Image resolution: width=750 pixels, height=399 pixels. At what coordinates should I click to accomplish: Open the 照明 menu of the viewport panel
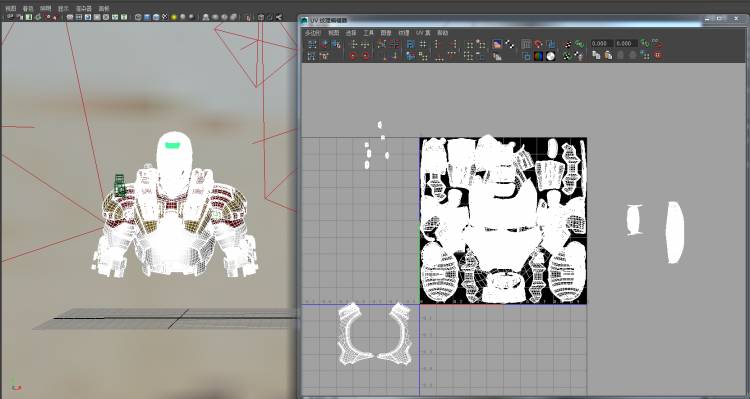[x=45, y=8]
